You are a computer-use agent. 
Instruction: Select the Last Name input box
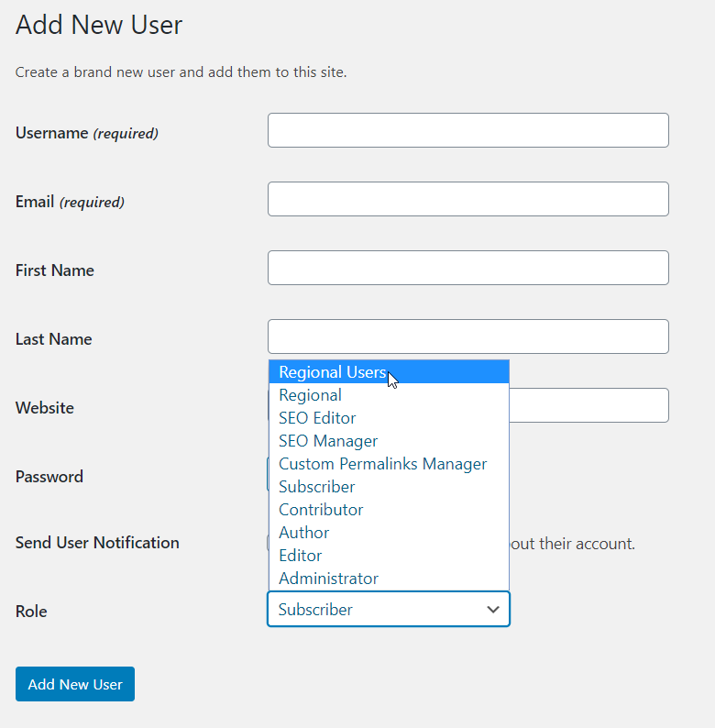point(468,336)
